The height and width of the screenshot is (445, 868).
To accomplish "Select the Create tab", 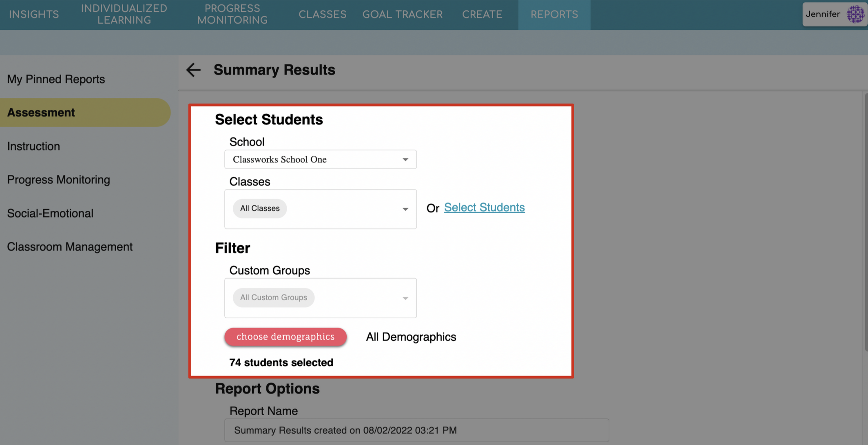I will click(482, 15).
